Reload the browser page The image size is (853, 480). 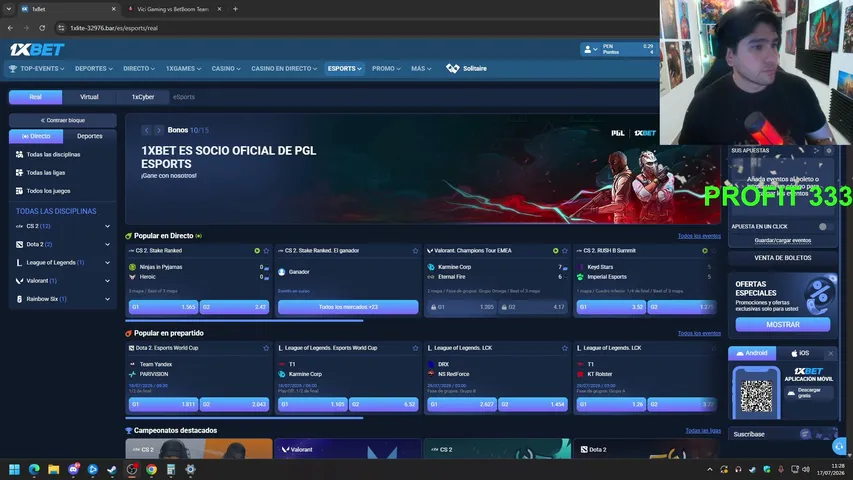point(42,28)
